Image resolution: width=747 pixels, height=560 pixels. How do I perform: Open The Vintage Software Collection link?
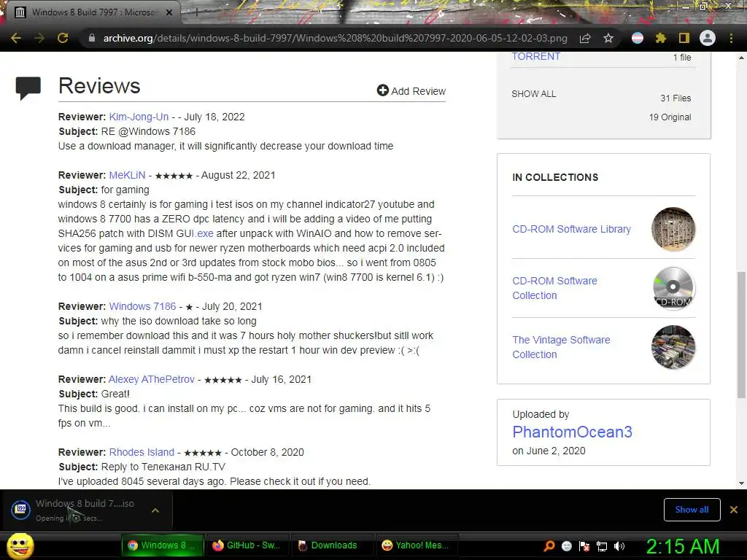[561, 347]
